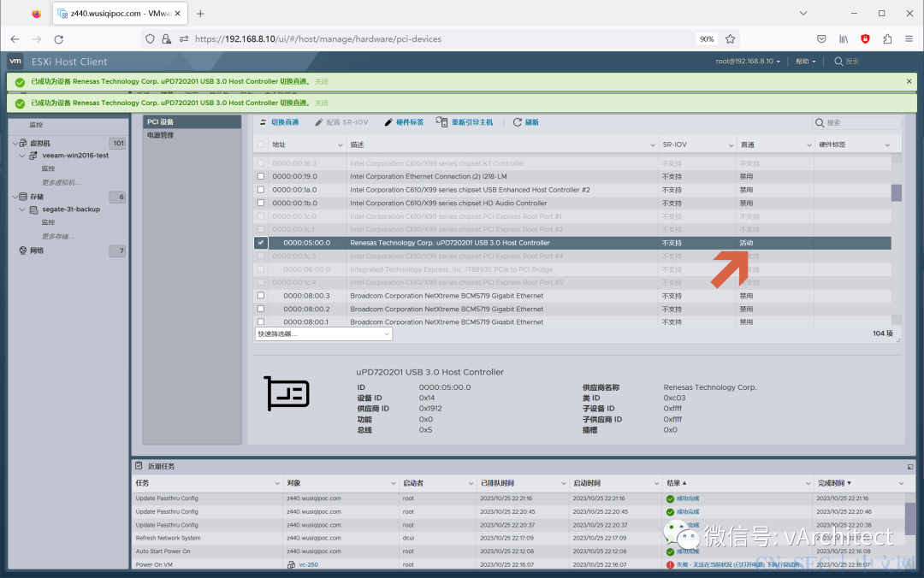The height and width of the screenshot is (578, 924).
Task: Open Firefox extensions puzzle icon
Action: [x=887, y=38]
